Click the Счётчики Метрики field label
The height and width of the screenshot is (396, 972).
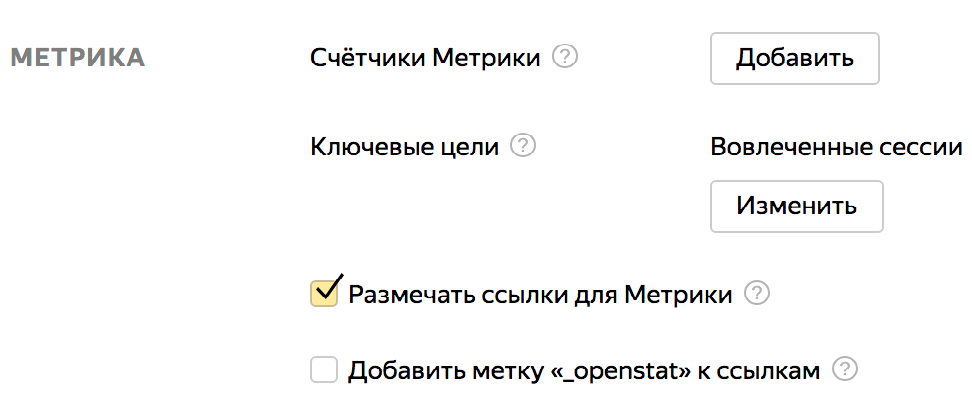(425, 58)
